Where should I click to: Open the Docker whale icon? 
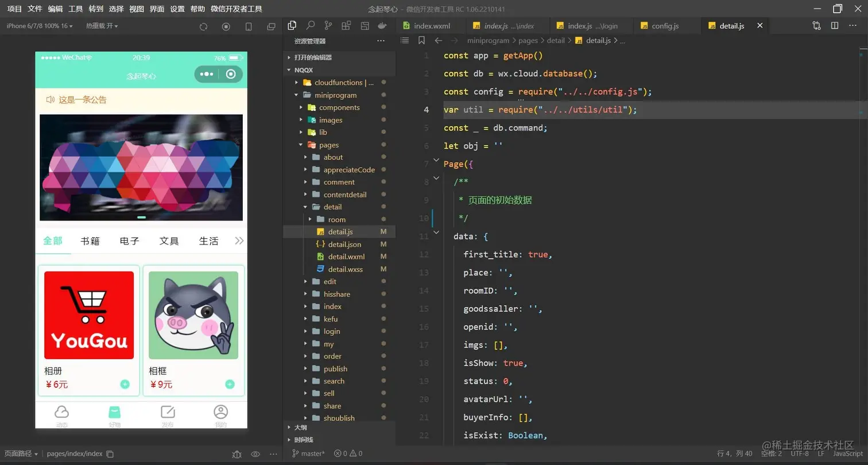click(382, 25)
